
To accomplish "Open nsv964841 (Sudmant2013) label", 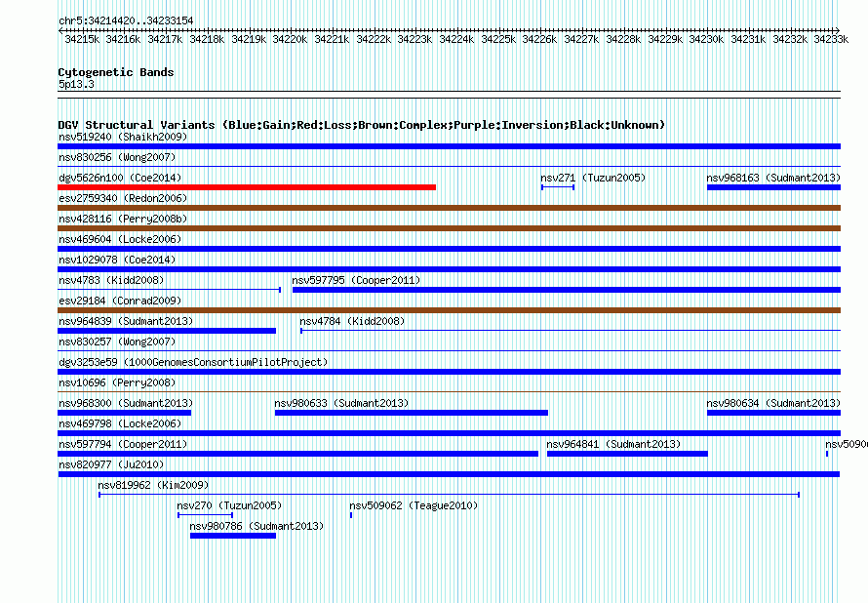I will click(613, 444).
